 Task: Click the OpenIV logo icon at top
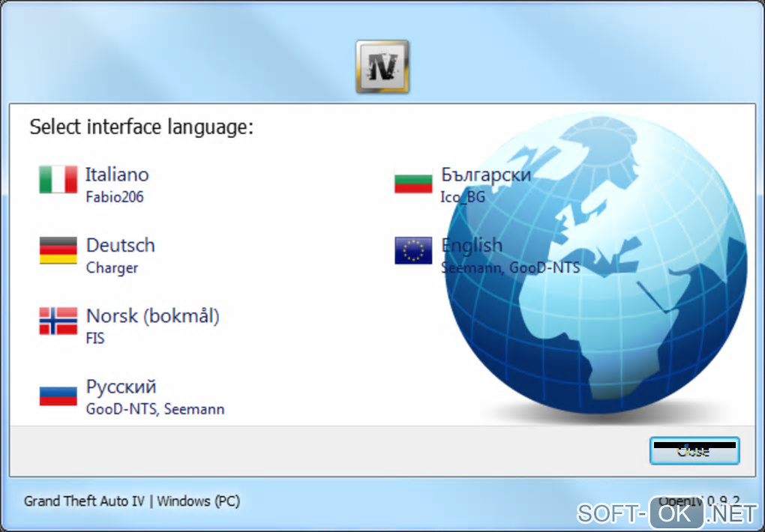click(382, 67)
